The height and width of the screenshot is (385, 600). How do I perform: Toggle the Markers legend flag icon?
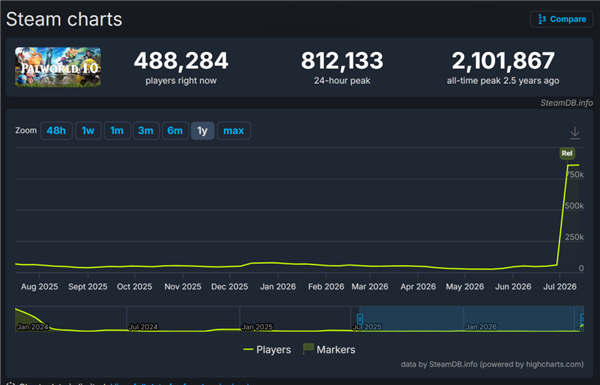coord(308,349)
